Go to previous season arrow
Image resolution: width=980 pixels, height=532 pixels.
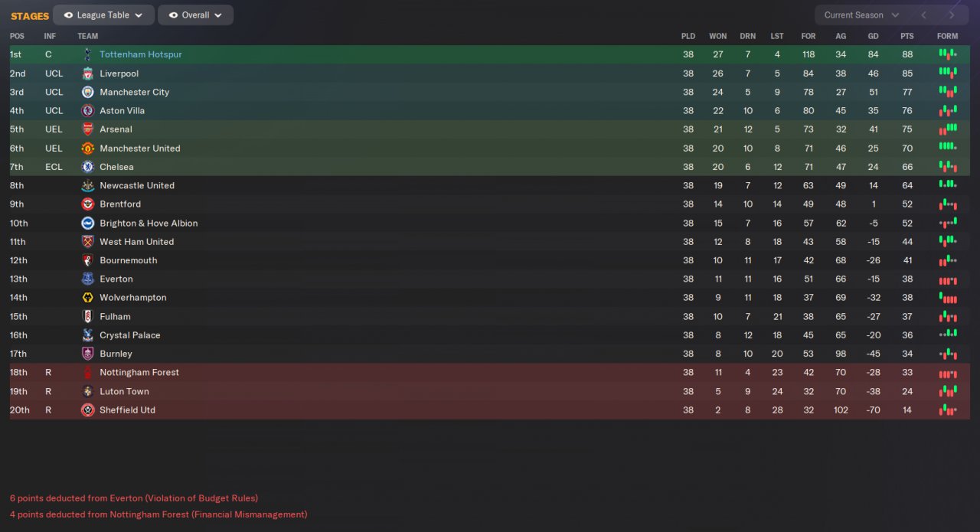[924, 15]
